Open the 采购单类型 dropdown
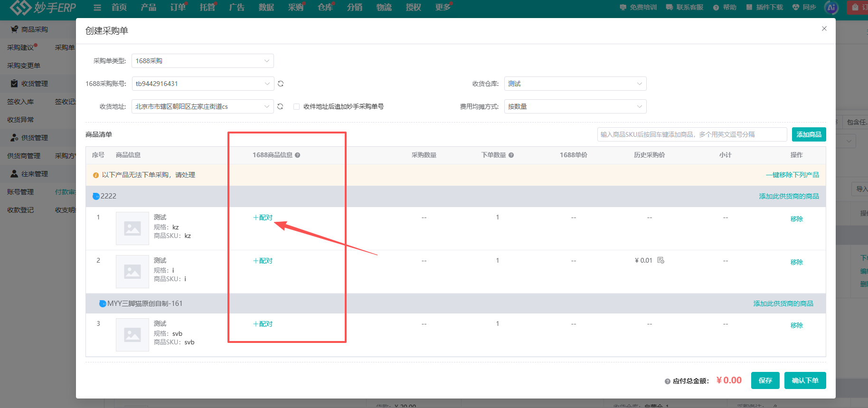The height and width of the screenshot is (408, 868). (x=203, y=61)
